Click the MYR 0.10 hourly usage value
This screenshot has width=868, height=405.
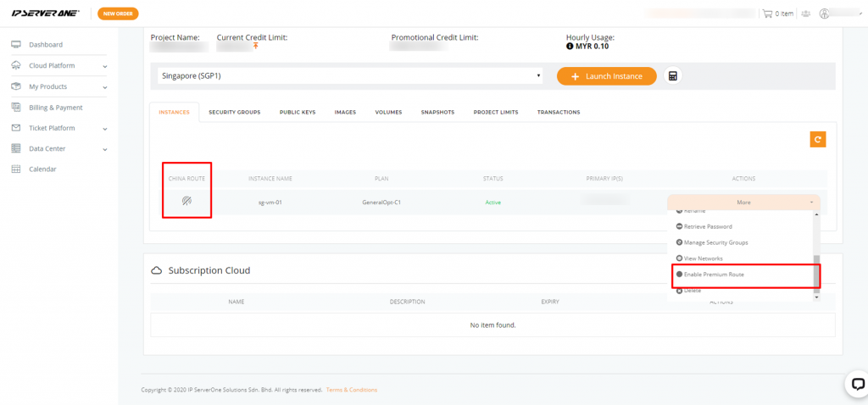[592, 47]
